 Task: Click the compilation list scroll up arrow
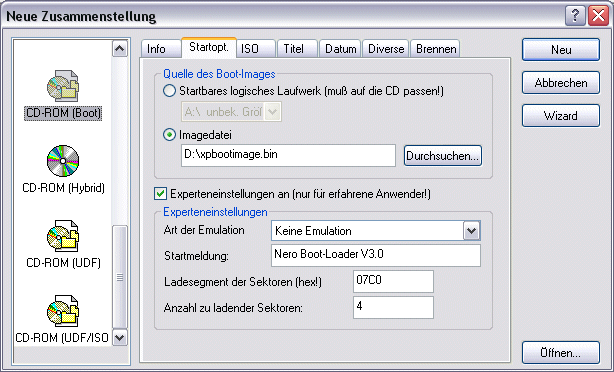(119, 49)
